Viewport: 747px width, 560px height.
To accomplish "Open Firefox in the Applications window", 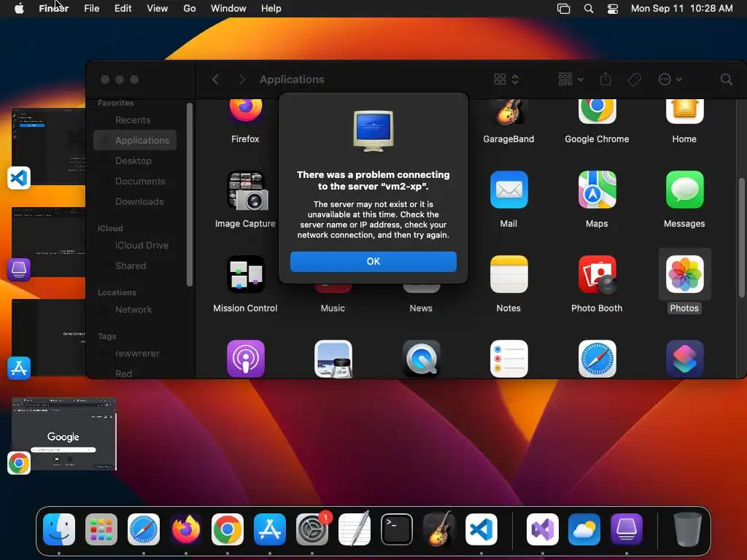I will tap(245, 111).
